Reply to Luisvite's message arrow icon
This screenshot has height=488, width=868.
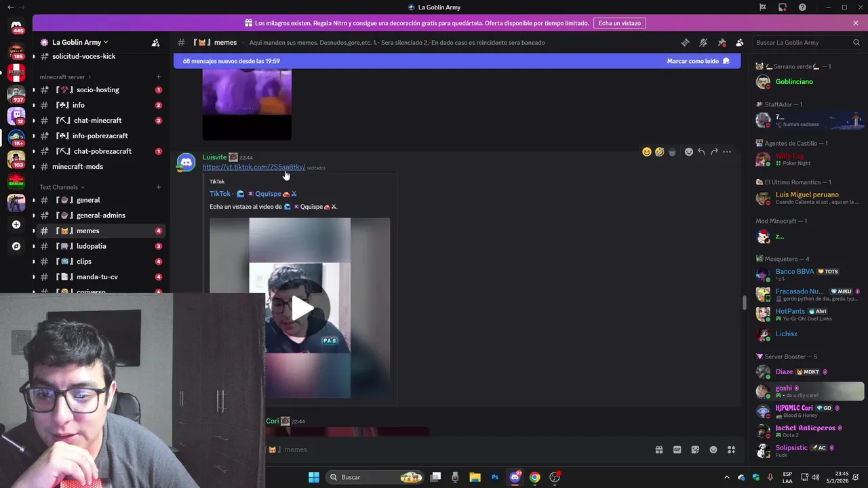click(x=701, y=152)
